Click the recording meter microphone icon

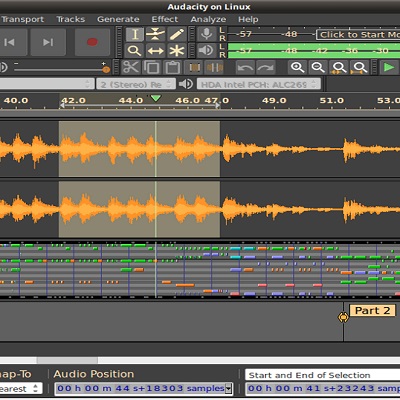pyautogui.click(x=206, y=34)
